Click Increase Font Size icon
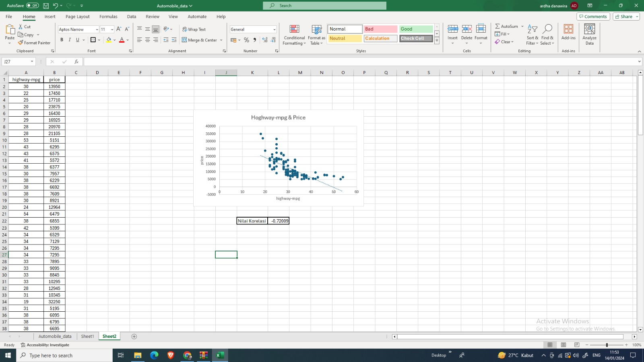The width and height of the screenshot is (644, 362). 119,29
